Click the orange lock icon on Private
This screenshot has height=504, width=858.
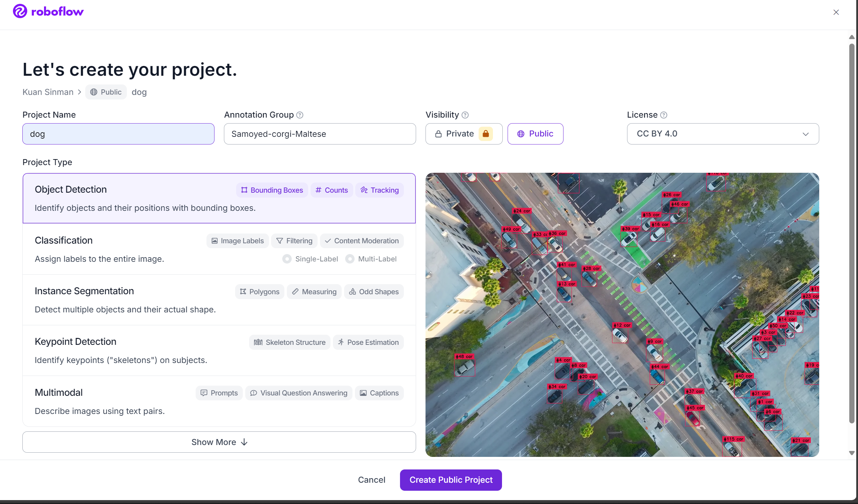pyautogui.click(x=486, y=134)
